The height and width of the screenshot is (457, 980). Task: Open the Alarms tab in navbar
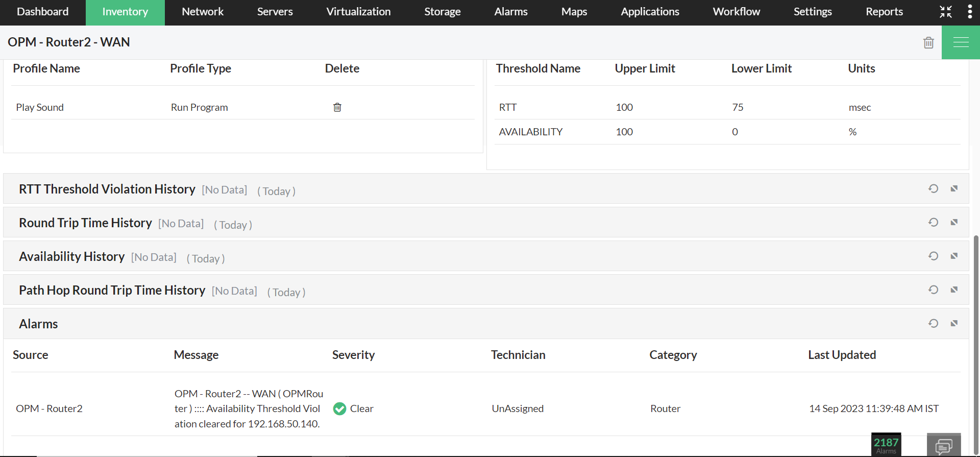tap(510, 12)
